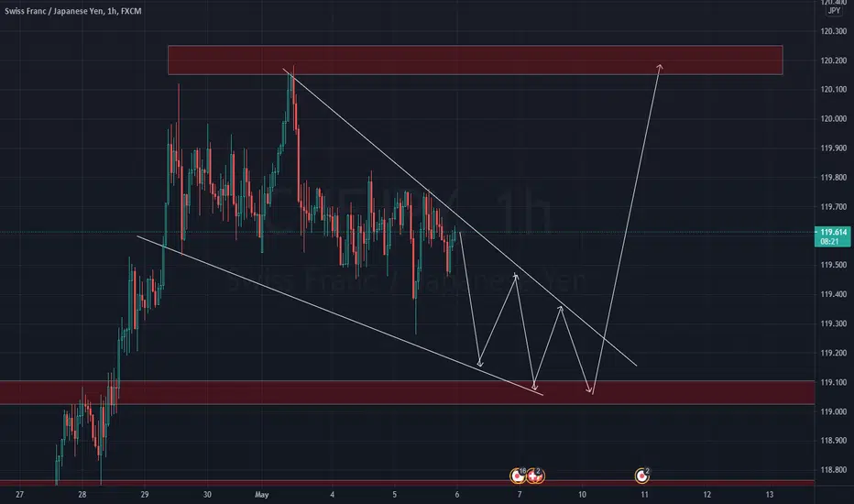
Task: Click date label 30 on time axis
Action: 207,495
